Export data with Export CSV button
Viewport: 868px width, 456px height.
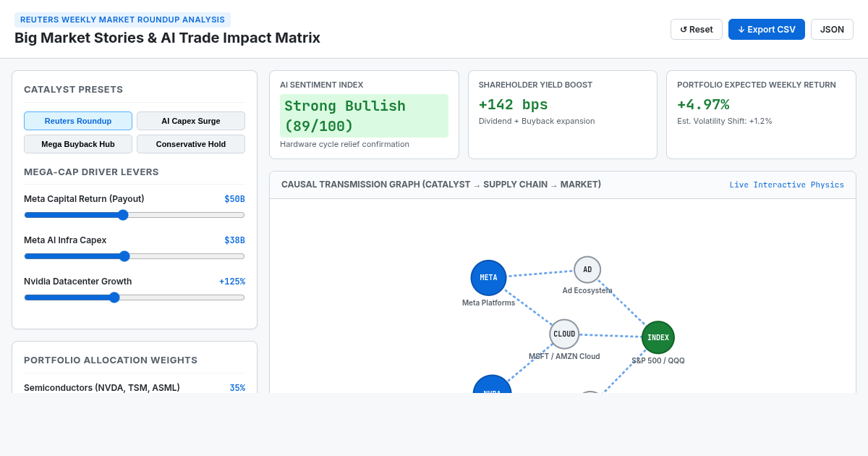[x=767, y=30]
